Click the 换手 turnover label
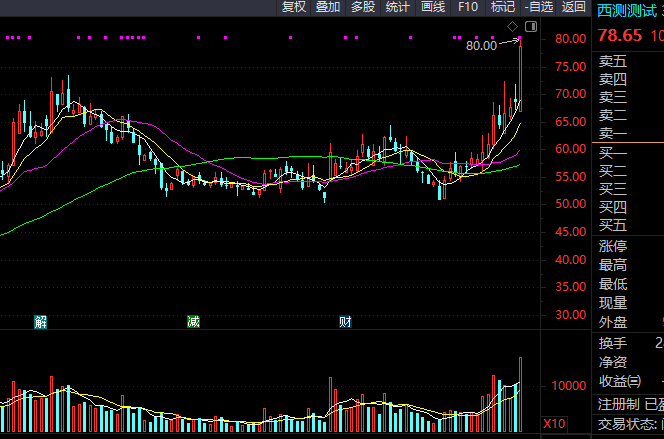Image resolution: width=664 pixels, height=439 pixels. (x=613, y=343)
